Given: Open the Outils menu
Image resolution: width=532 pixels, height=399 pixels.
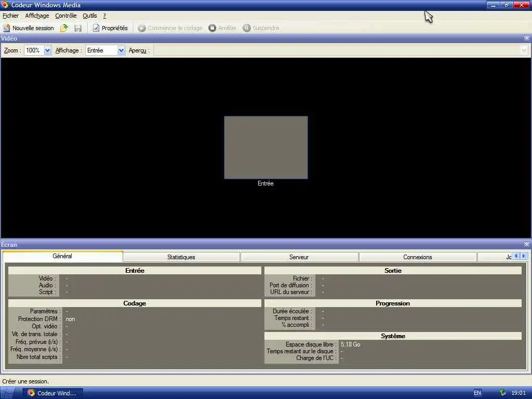Looking at the screenshot, I should point(90,16).
